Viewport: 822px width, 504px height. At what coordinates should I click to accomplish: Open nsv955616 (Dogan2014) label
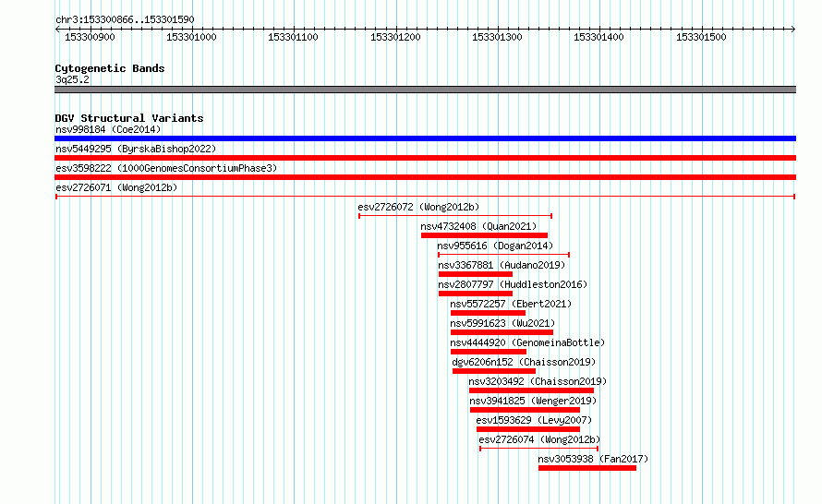pyautogui.click(x=495, y=246)
